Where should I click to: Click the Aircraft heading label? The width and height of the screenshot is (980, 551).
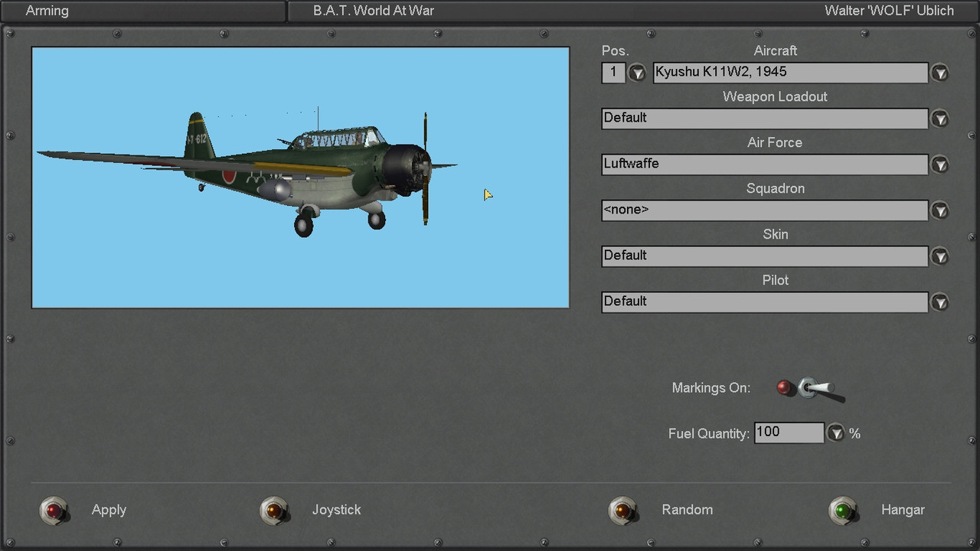775,51
